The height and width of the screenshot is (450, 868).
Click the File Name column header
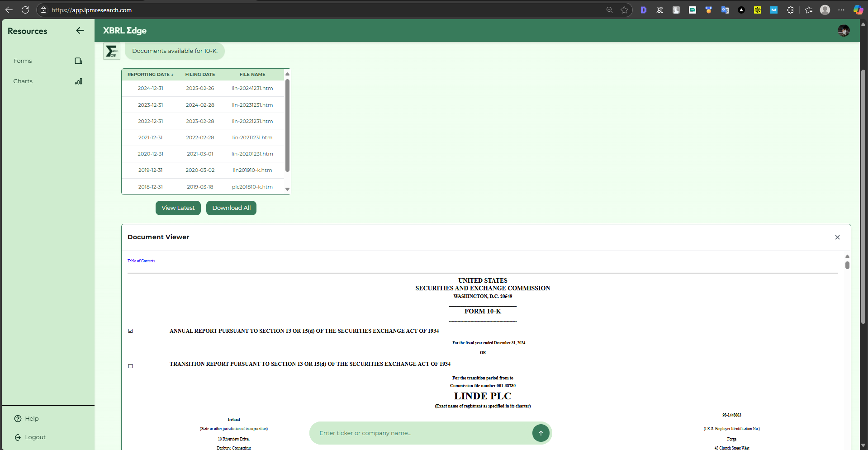coord(252,75)
